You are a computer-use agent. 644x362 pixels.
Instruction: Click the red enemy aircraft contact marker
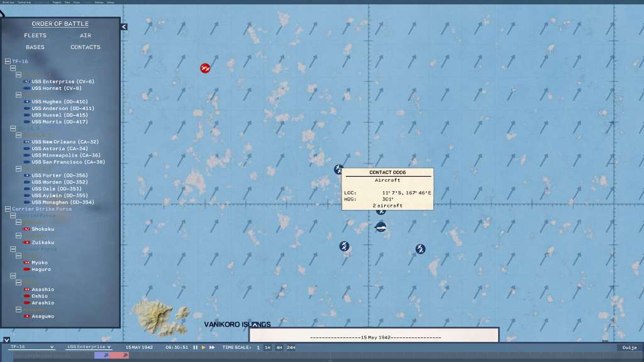coord(205,68)
